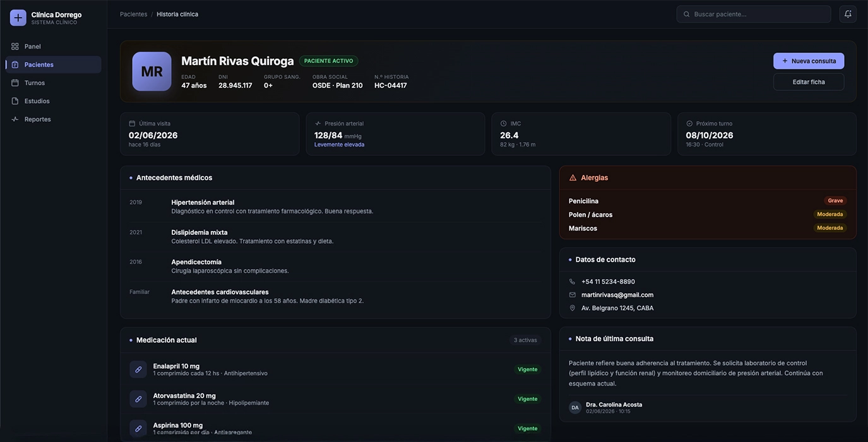Click the location pin icon beside address
Viewport: 868px width, 442px height.
[x=573, y=308]
